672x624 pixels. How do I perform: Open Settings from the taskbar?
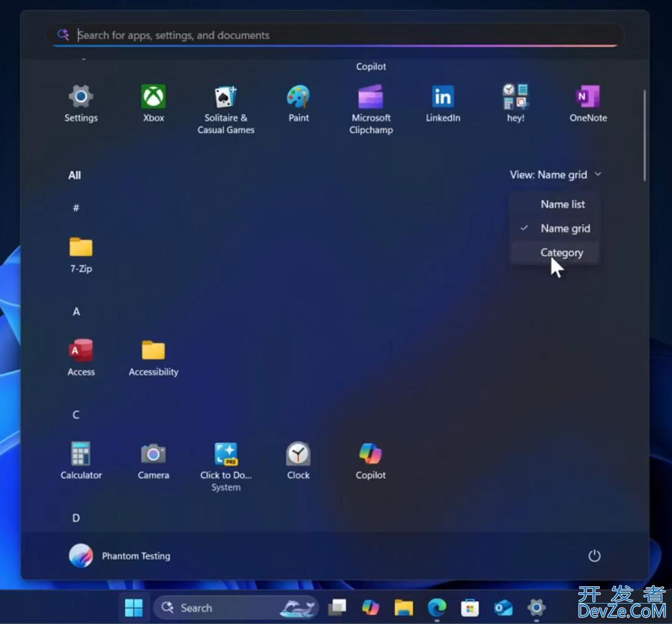click(x=536, y=607)
